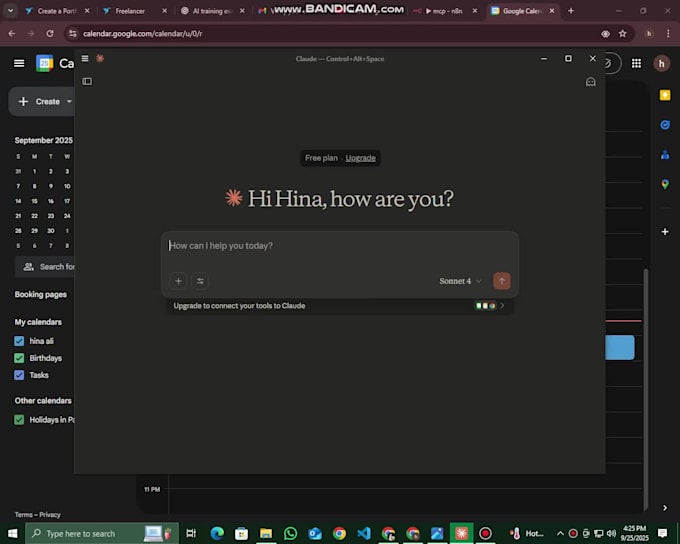Image resolution: width=680 pixels, height=544 pixels.
Task: Open Google Tasks icon in side panel
Action: point(665,125)
